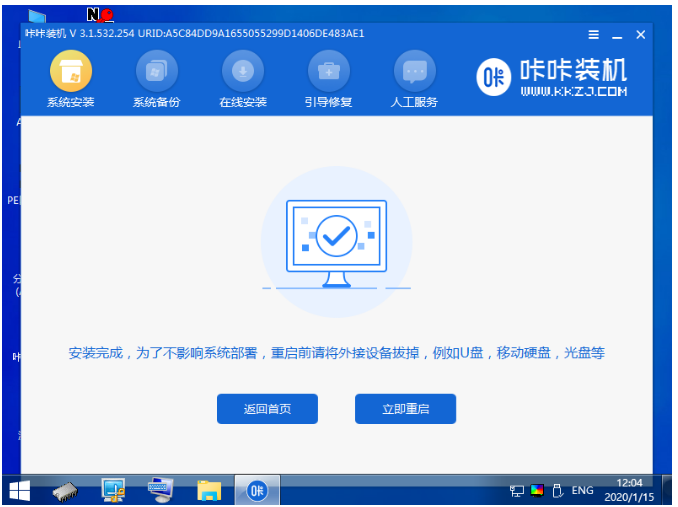Click the colorful display tray icon

[537, 490]
